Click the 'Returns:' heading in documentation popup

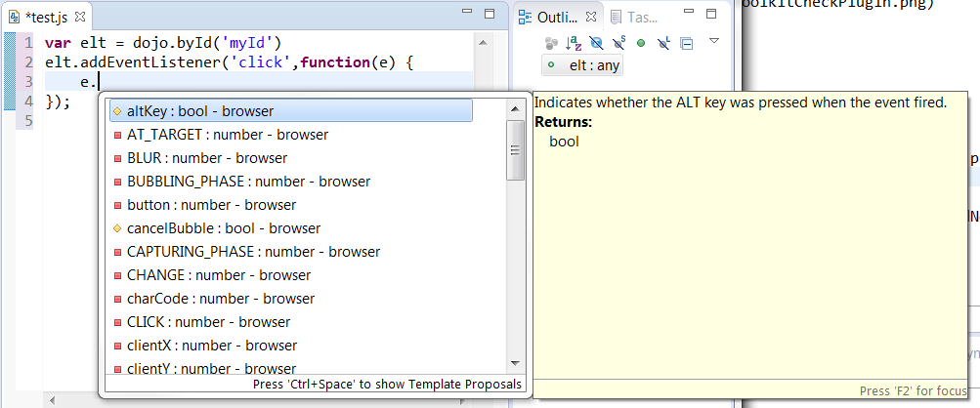click(x=563, y=122)
